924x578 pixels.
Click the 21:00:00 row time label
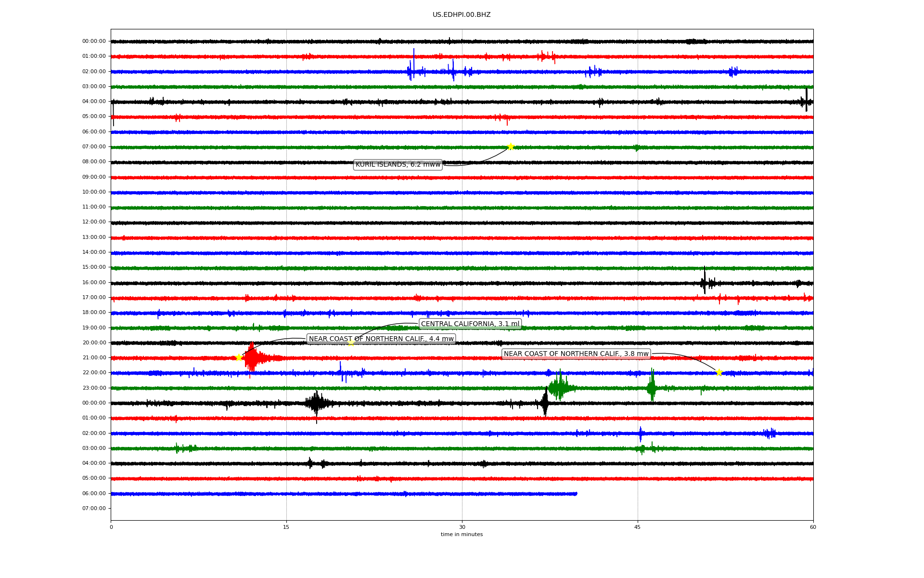click(x=94, y=357)
